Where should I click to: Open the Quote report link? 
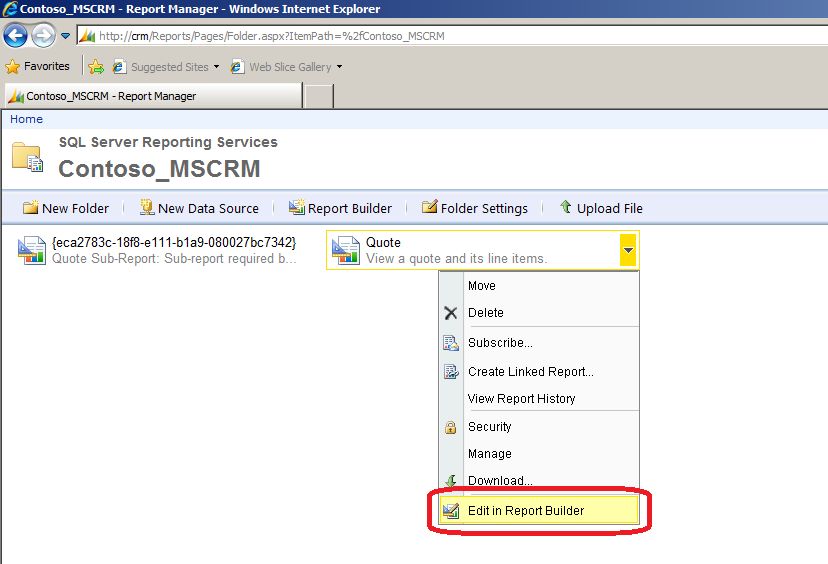click(x=383, y=242)
